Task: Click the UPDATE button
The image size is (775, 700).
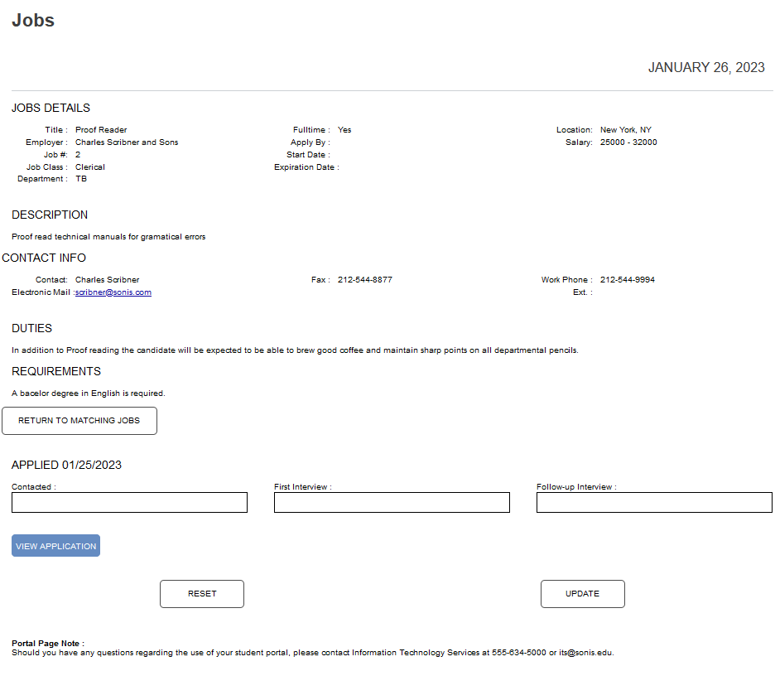Action: pos(582,594)
